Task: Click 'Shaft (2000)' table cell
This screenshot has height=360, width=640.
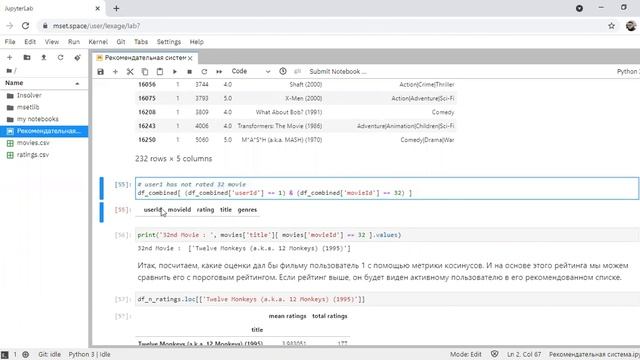Action: pyautogui.click(x=305, y=84)
